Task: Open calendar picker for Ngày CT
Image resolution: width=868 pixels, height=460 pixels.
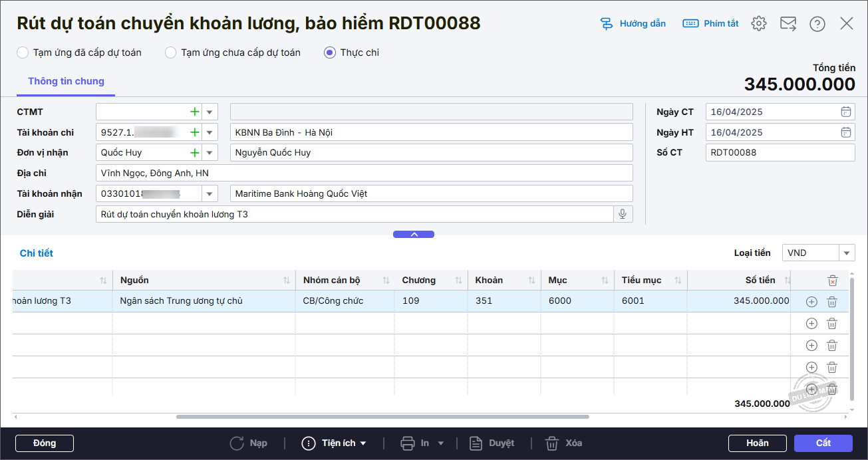Action: pos(845,112)
